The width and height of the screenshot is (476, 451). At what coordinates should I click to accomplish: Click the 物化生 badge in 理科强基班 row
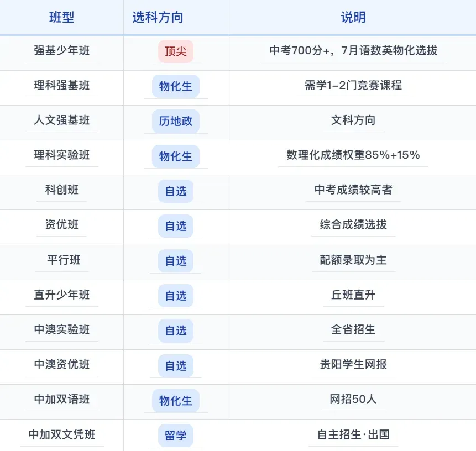[176, 86]
